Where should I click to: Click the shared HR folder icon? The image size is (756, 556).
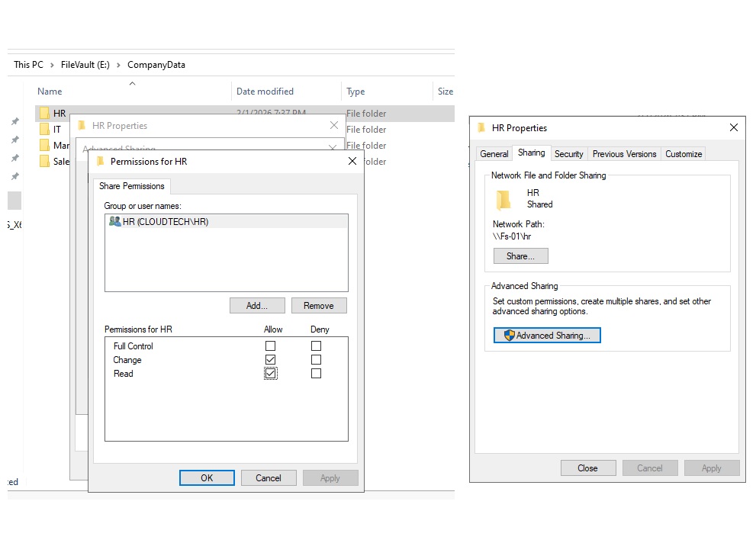coord(503,200)
